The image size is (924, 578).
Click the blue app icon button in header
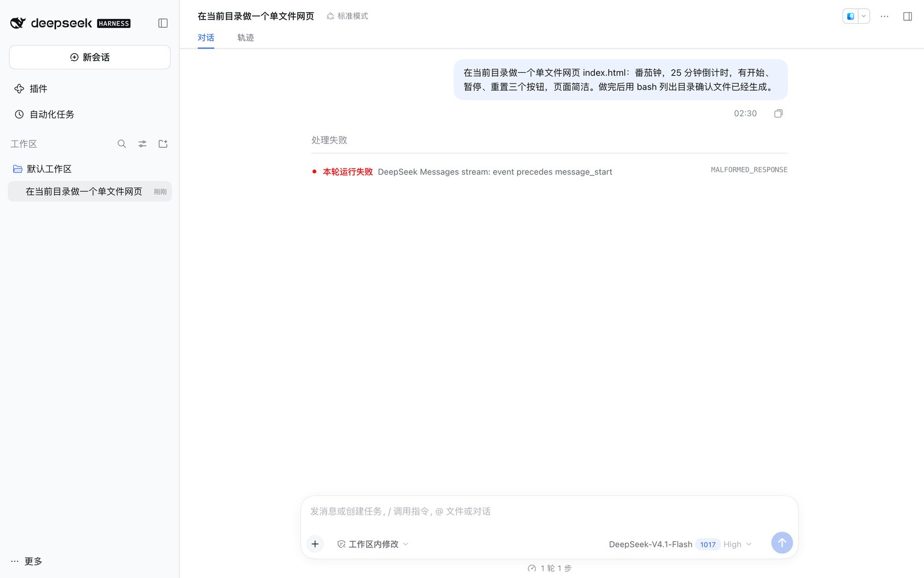coord(850,16)
